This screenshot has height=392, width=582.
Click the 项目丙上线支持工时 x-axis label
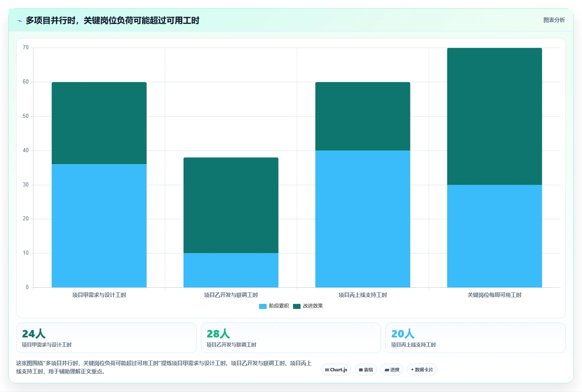click(363, 295)
